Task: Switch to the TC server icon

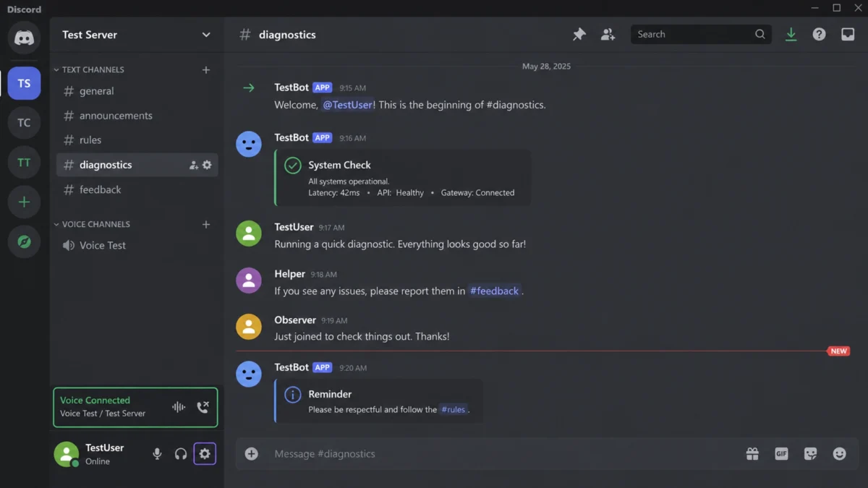Action: coord(24,123)
